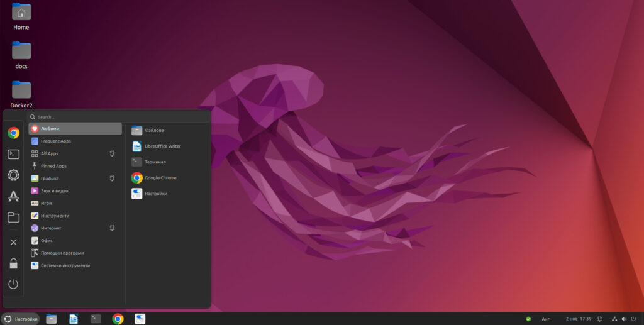Viewport: 644px width, 325px height.
Task: Select the Docker2 folder on the desktop
Action: pyautogui.click(x=21, y=94)
